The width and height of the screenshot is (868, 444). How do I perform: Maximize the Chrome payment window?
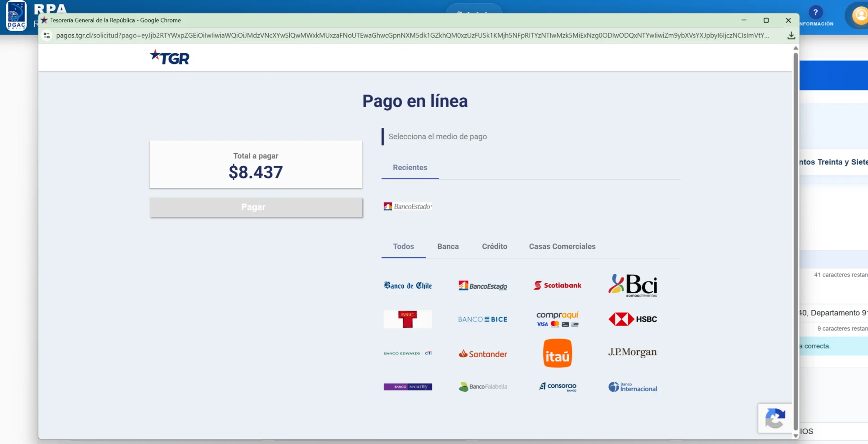tap(766, 20)
